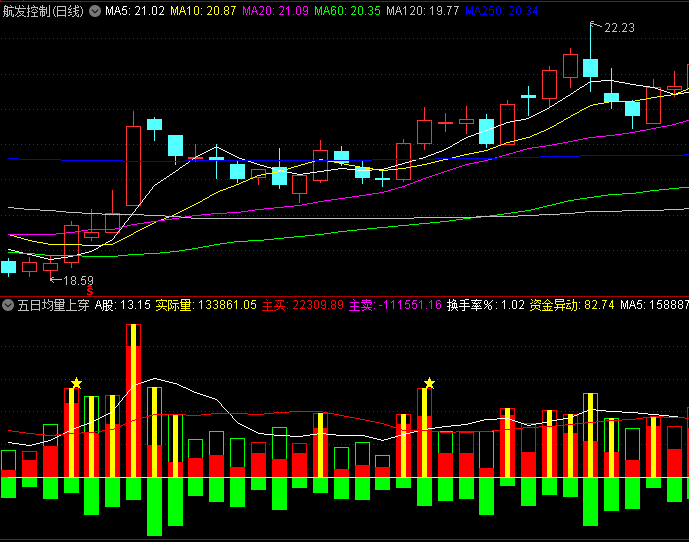Click the blue MA250: 20.34 label
The height and width of the screenshot is (542, 689).
coord(502,11)
